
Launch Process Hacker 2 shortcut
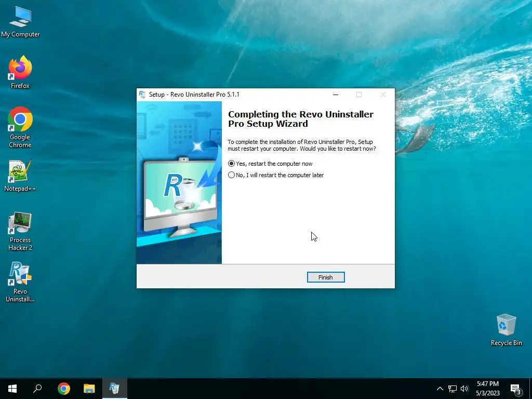coord(20,231)
